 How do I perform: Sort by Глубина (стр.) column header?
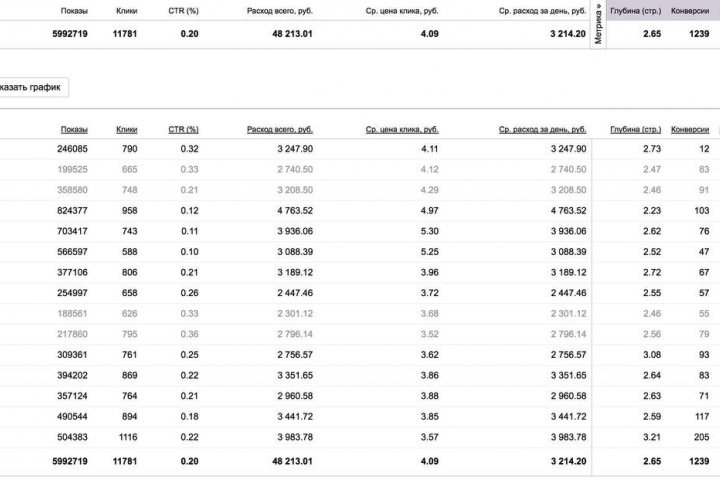(x=636, y=130)
